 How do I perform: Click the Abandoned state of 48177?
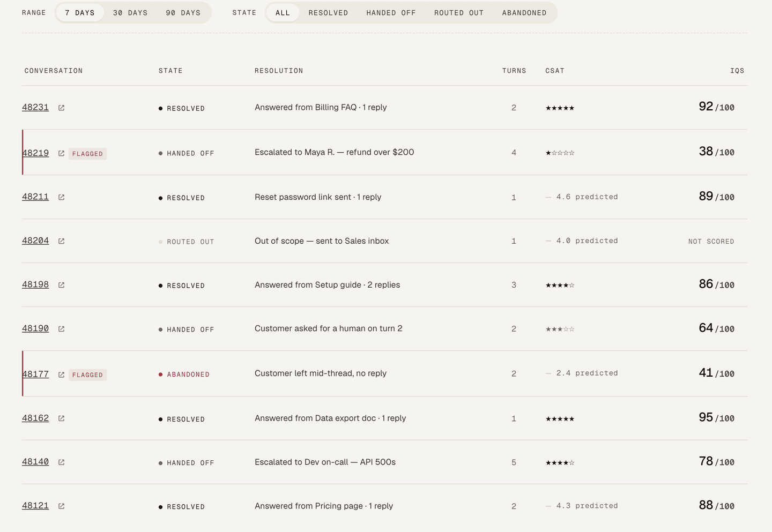tap(184, 374)
